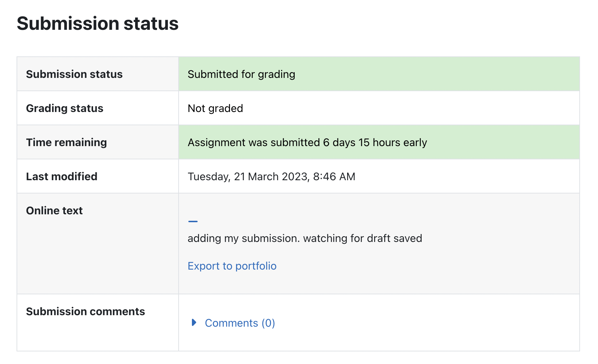Viewport: 598px width, 364px height.
Task: Open the Comments (0) link
Action: click(x=240, y=323)
